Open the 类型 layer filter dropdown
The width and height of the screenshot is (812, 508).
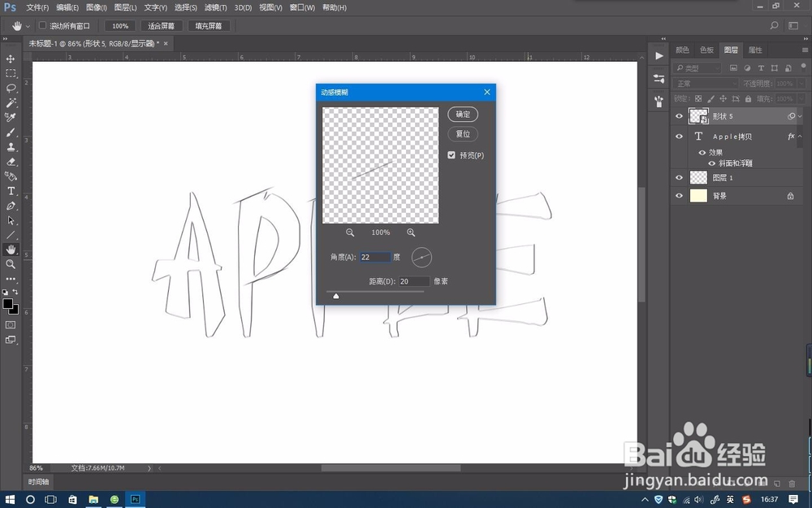click(698, 68)
